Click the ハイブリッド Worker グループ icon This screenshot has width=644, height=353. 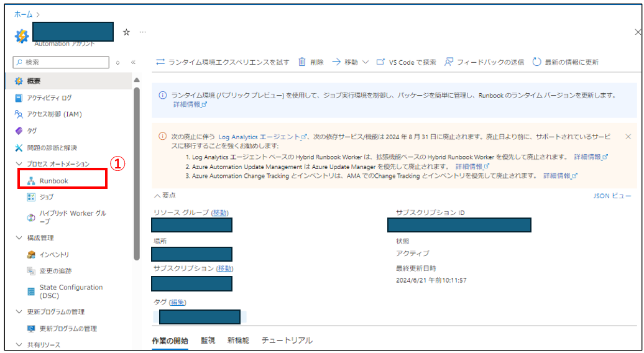pyautogui.click(x=31, y=218)
